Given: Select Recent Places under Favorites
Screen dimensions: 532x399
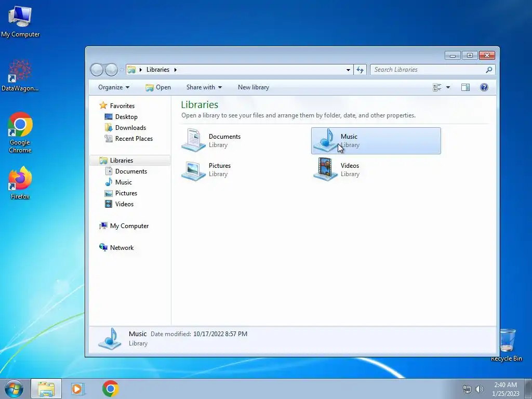Looking at the screenshot, I should coord(134,138).
